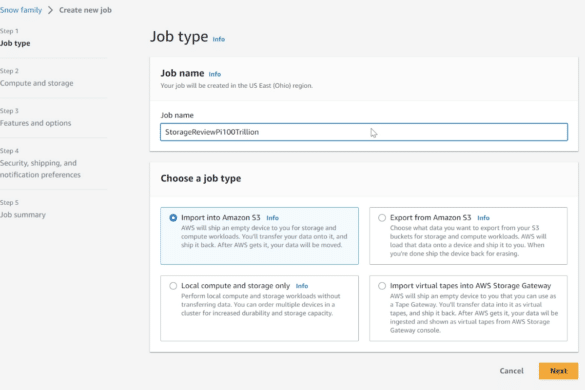
Task: Click the Next button
Action: [558, 371]
